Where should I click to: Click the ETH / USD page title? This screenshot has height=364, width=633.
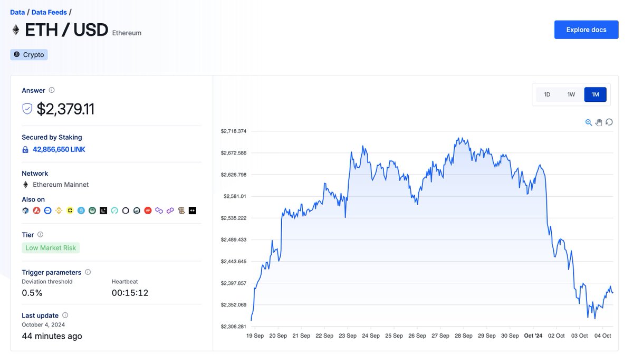click(x=66, y=30)
